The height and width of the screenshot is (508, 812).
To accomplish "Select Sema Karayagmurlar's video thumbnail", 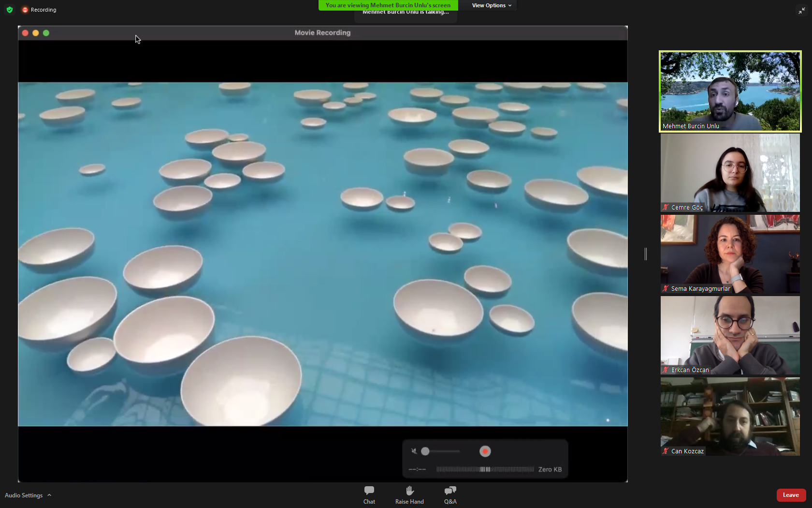I will [730, 254].
